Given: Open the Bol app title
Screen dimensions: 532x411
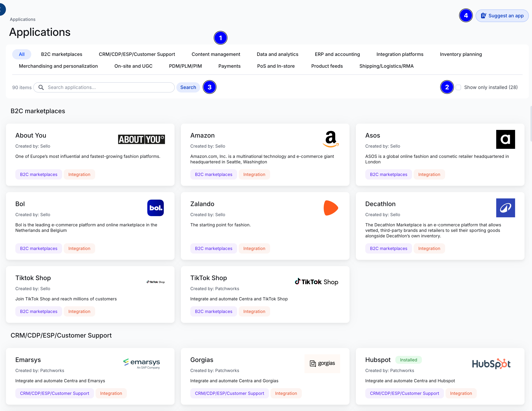Looking at the screenshot, I should pyautogui.click(x=20, y=204).
